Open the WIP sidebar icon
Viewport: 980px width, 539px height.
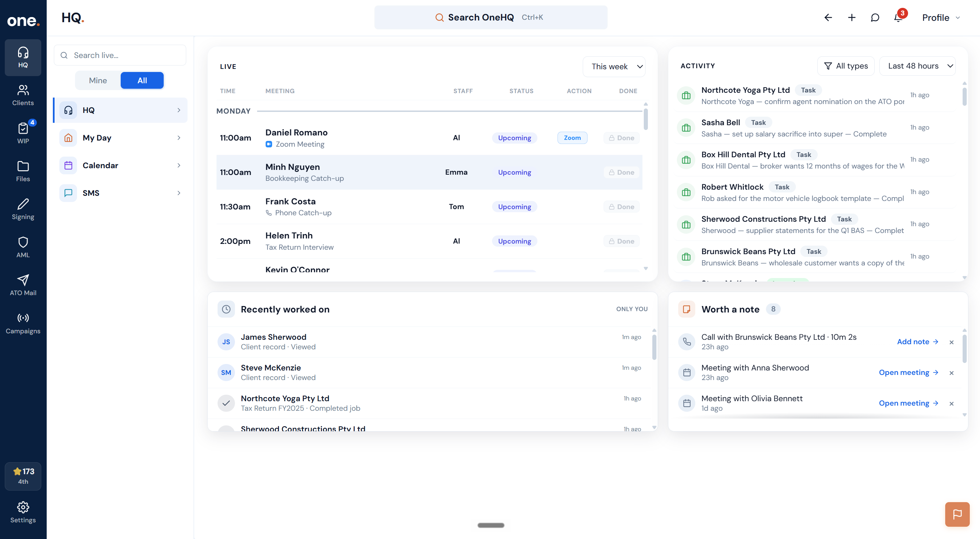(23, 133)
